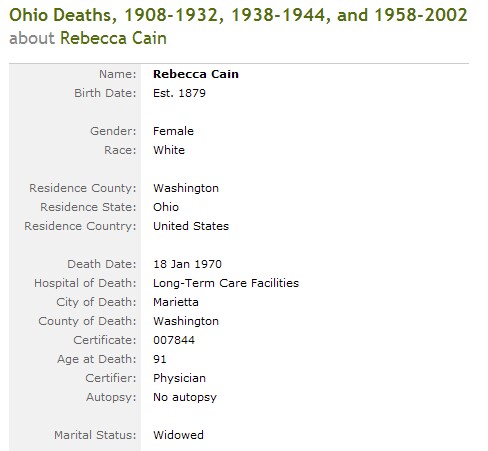Image resolution: width=488 pixels, height=451 pixels.
Task: Click the County of Death value Washington
Action: tap(186, 321)
